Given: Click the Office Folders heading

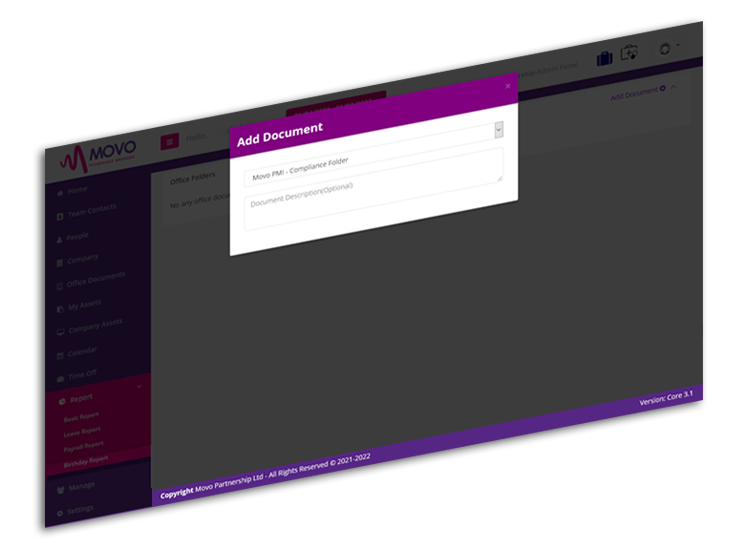Looking at the screenshot, I should click(x=192, y=178).
